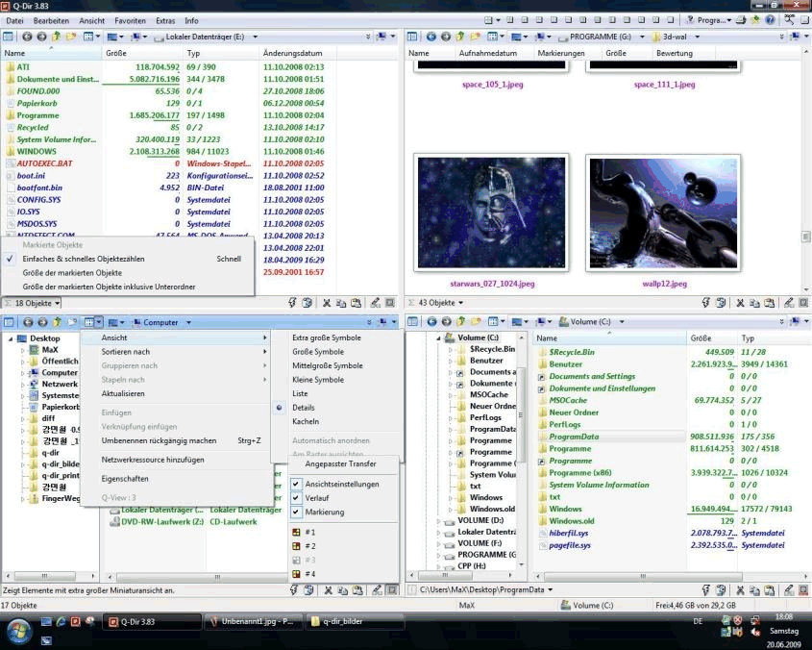Open the 43 Objekte dropdown

(x=435, y=303)
